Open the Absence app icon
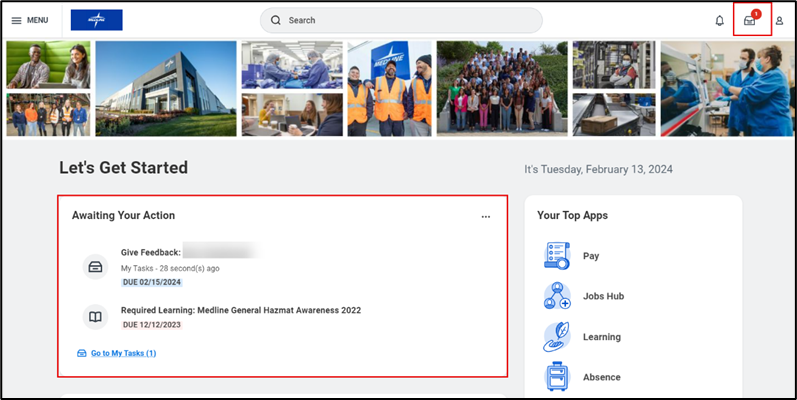797x400 pixels. click(557, 377)
